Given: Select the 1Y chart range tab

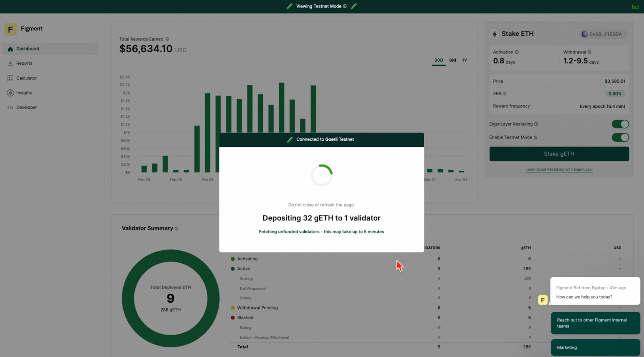Looking at the screenshot, I should 464,60.
